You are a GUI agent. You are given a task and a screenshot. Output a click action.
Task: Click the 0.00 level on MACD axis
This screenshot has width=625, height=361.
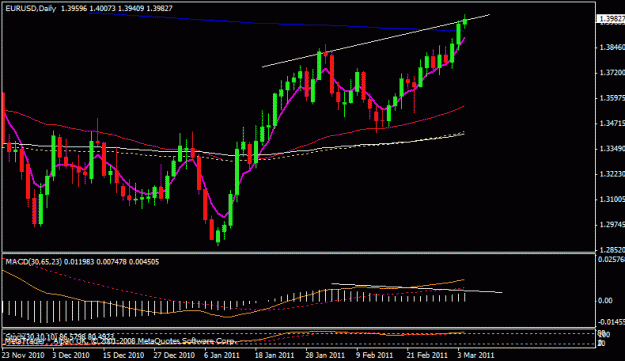pos(605,300)
